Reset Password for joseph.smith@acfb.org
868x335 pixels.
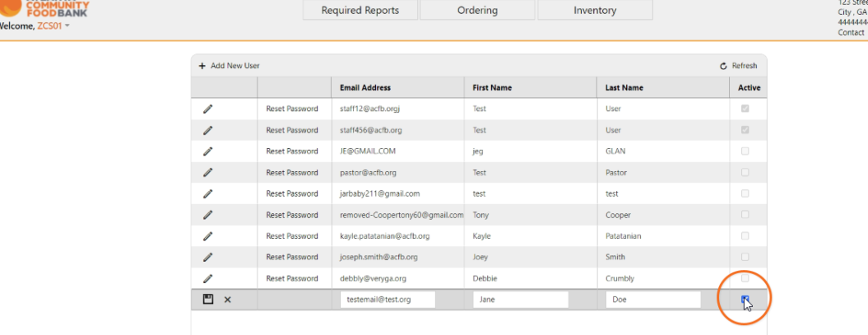coord(292,258)
